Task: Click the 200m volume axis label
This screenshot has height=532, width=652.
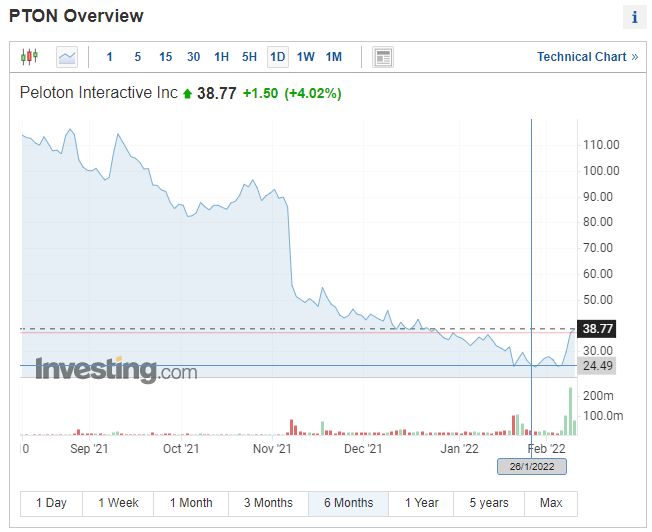Action: click(x=598, y=396)
